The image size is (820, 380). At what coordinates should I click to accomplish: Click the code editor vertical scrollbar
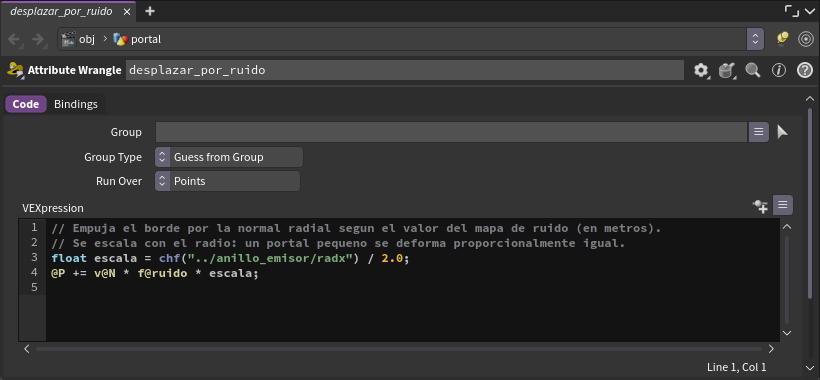pos(787,280)
